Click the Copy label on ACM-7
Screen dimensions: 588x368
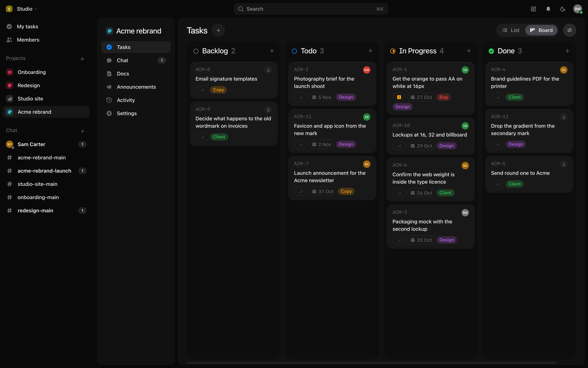346,191
